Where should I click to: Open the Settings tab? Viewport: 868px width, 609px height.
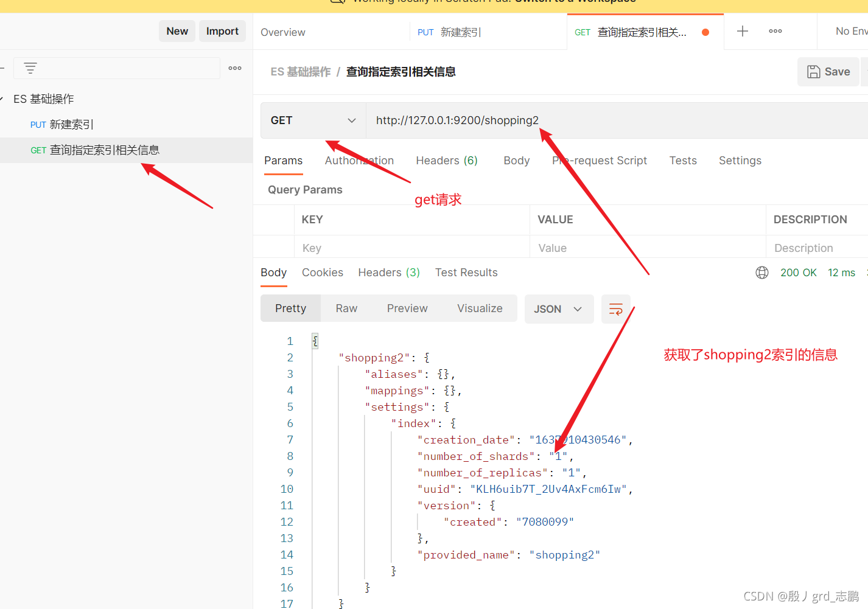point(740,161)
